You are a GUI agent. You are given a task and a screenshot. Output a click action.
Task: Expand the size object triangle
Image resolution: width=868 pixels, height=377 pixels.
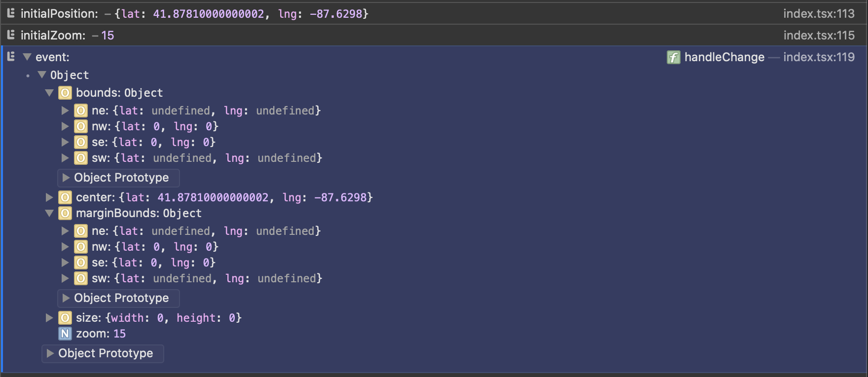(49, 318)
